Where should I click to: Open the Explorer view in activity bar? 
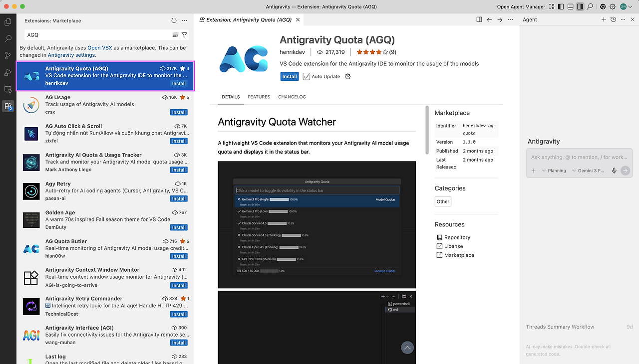pos(8,21)
